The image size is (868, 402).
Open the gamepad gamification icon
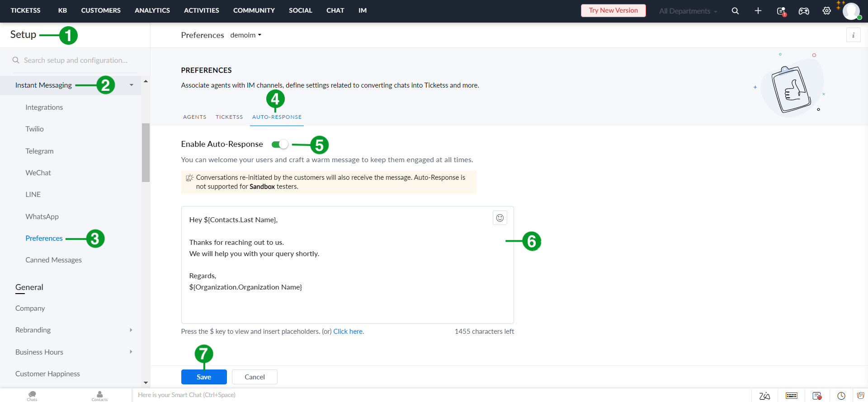(x=804, y=11)
